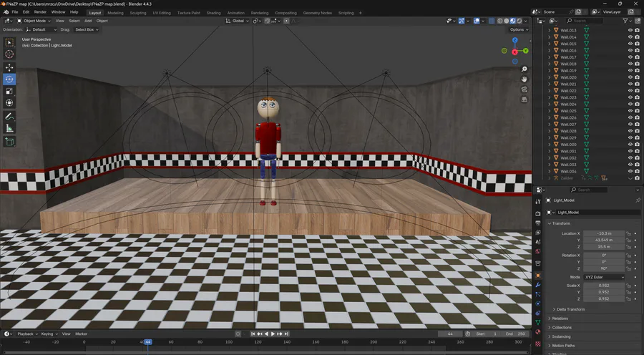This screenshot has width=644, height=355.
Task: Activate the Move tool
Action: [9, 67]
